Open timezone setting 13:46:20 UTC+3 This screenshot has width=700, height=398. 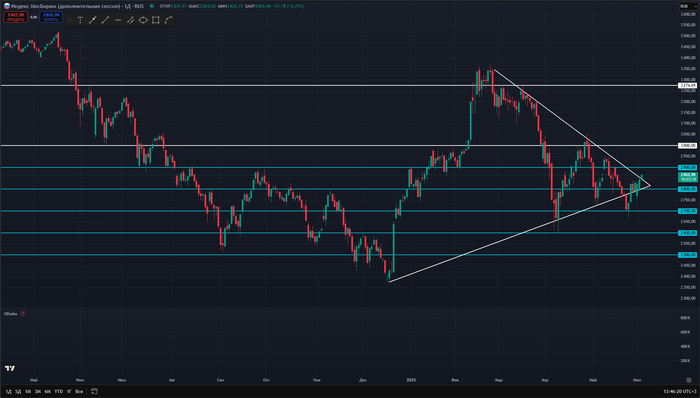tap(679, 391)
